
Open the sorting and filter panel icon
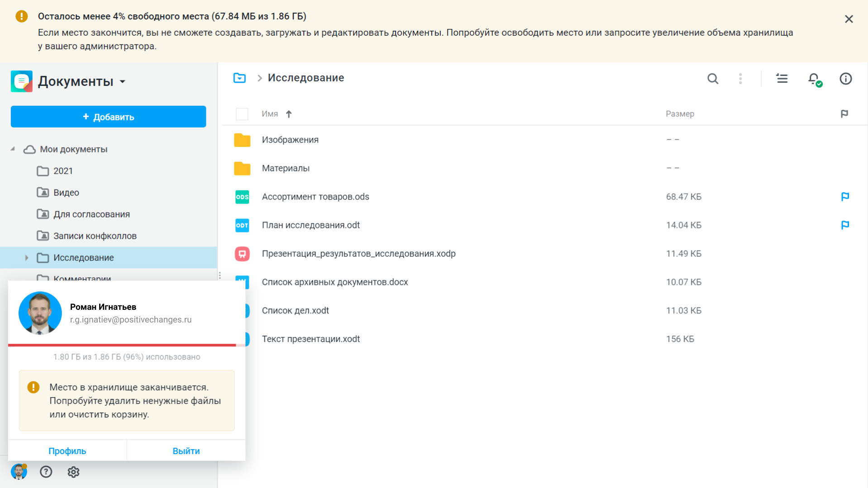(x=782, y=78)
